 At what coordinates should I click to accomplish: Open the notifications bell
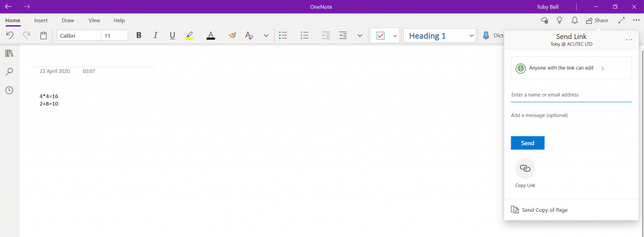click(575, 20)
